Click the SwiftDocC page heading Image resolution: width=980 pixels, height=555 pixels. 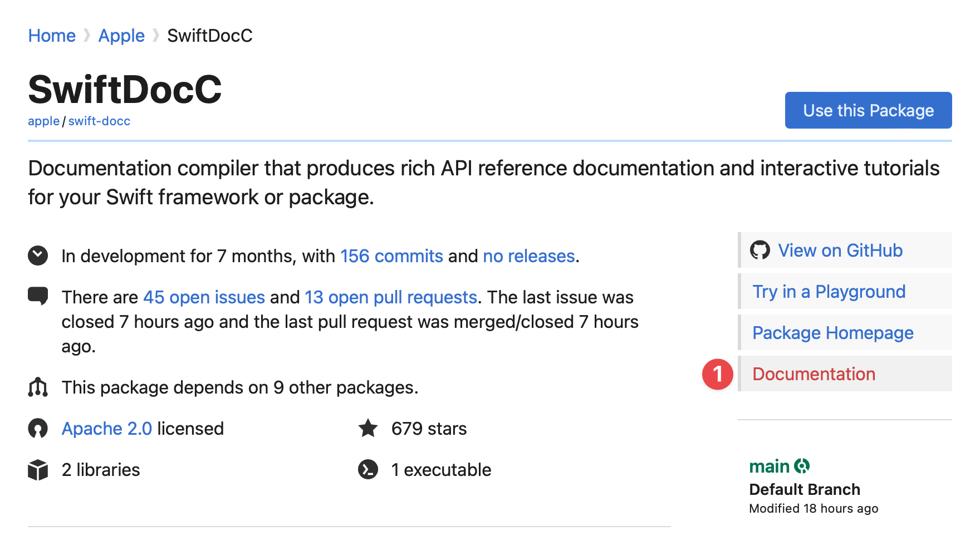(125, 89)
